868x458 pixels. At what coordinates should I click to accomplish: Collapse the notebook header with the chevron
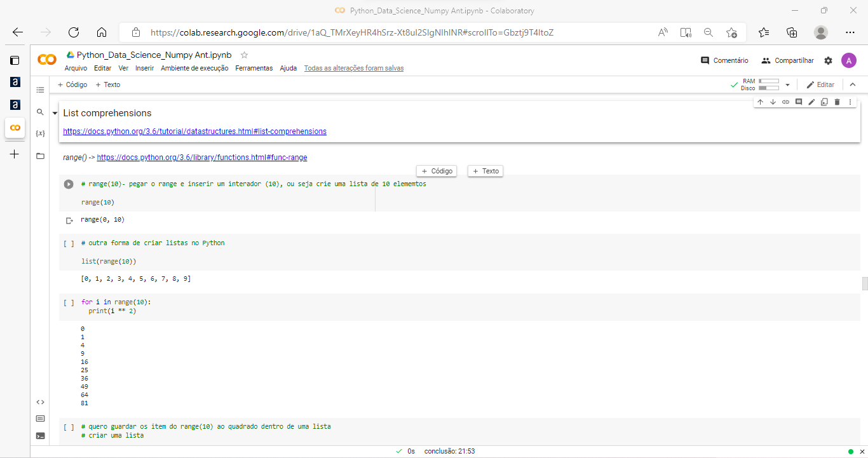[x=853, y=84]
